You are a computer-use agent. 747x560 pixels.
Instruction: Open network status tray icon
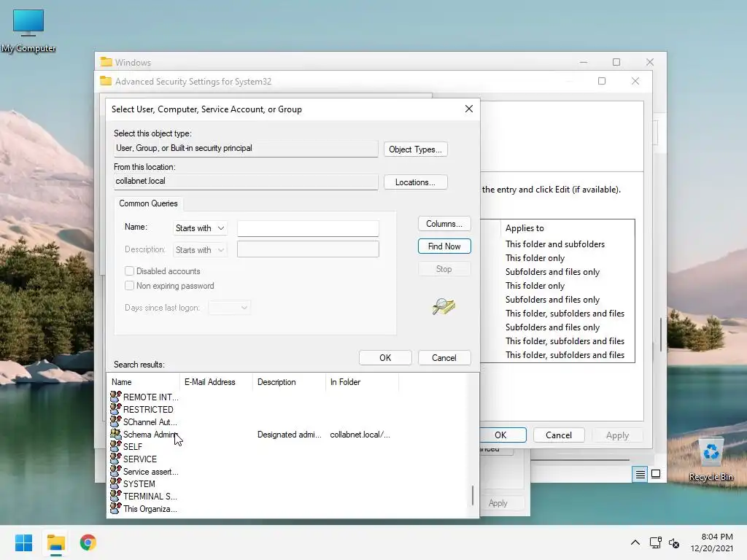tap(656, 542)
